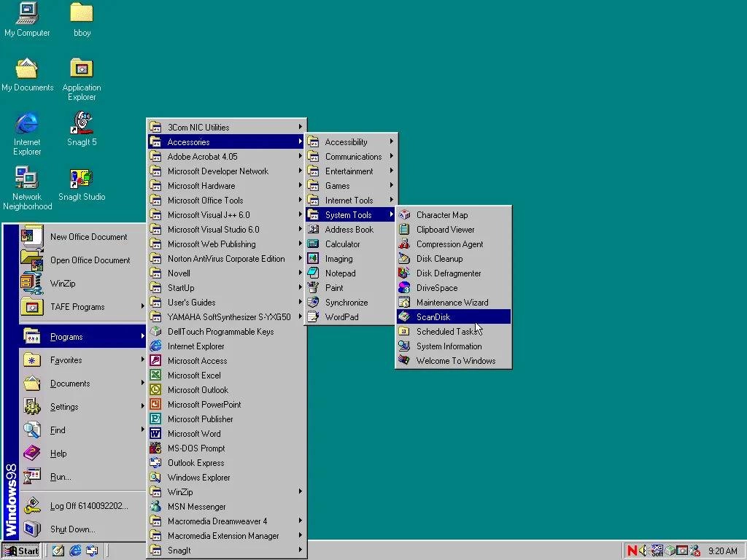The width and height of the screenshot is (747, 560).
Task: Click the Start button
Action: tap(21, 551)
